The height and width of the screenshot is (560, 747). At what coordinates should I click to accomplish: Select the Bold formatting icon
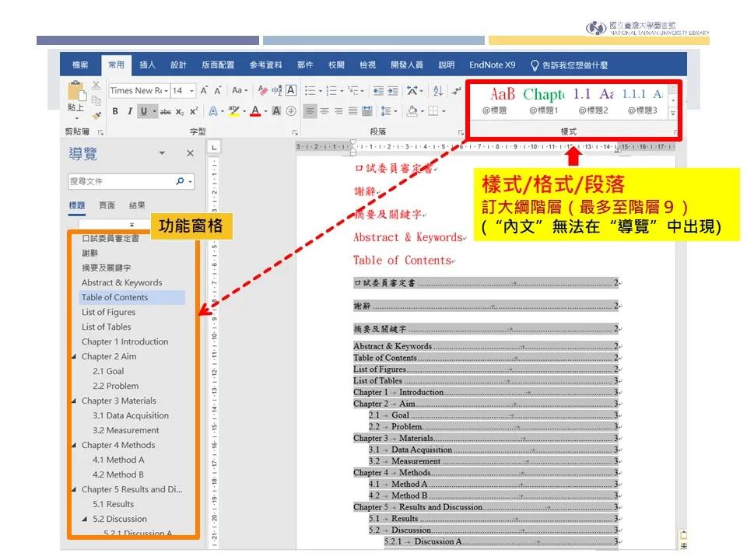(115, 110)
